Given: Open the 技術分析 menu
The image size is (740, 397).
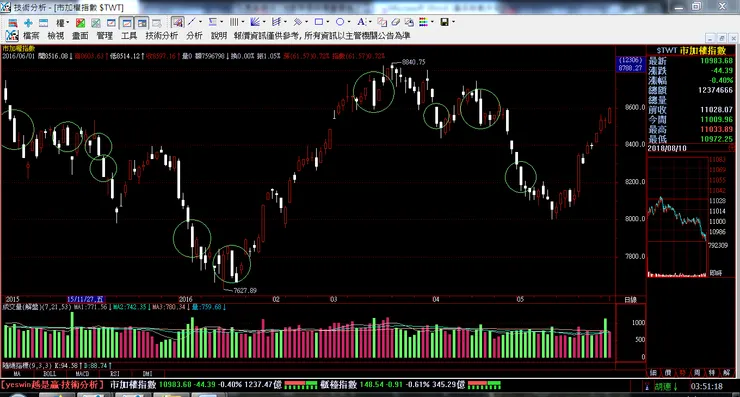Looking at the screenshot, I should coord(161,35).
